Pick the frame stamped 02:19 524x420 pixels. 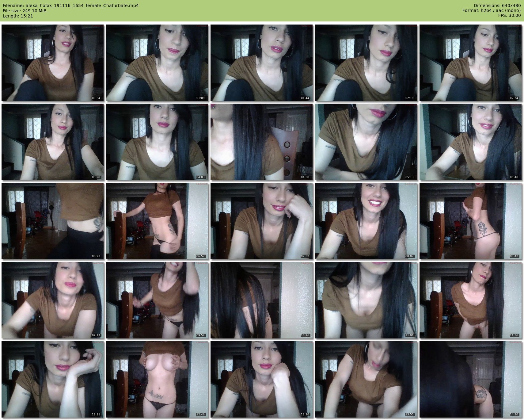pyautogui.click(x=366, y=63)
